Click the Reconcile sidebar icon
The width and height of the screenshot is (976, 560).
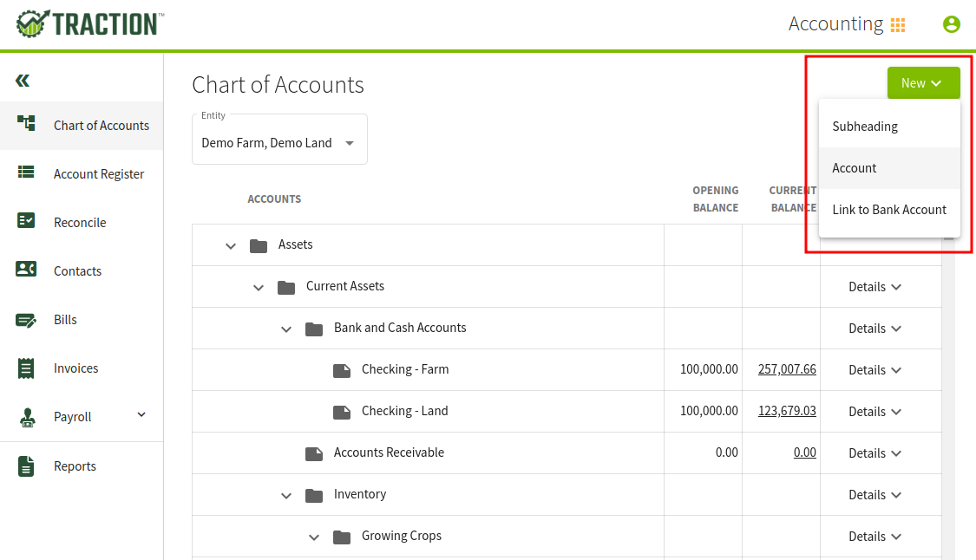pos(28,222)
